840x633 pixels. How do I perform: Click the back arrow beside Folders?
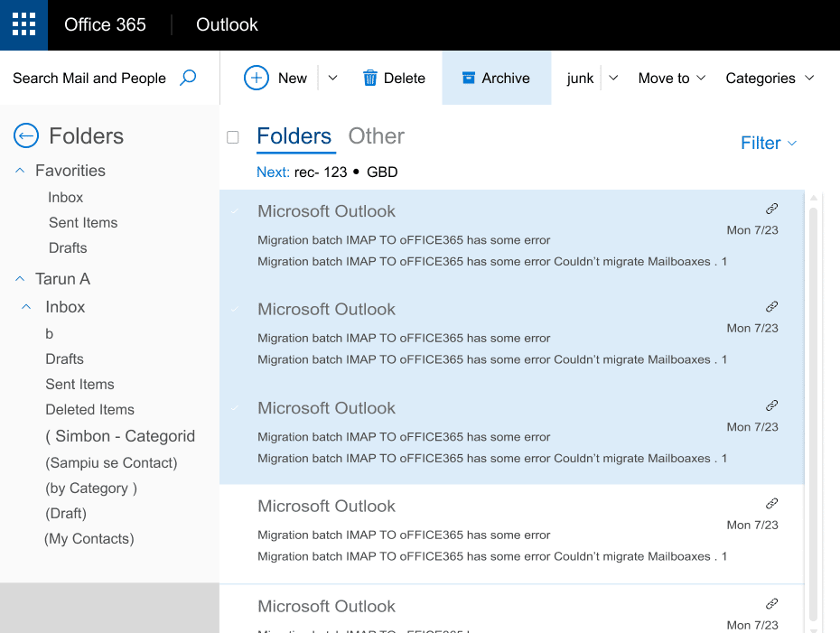click(26, 136)
